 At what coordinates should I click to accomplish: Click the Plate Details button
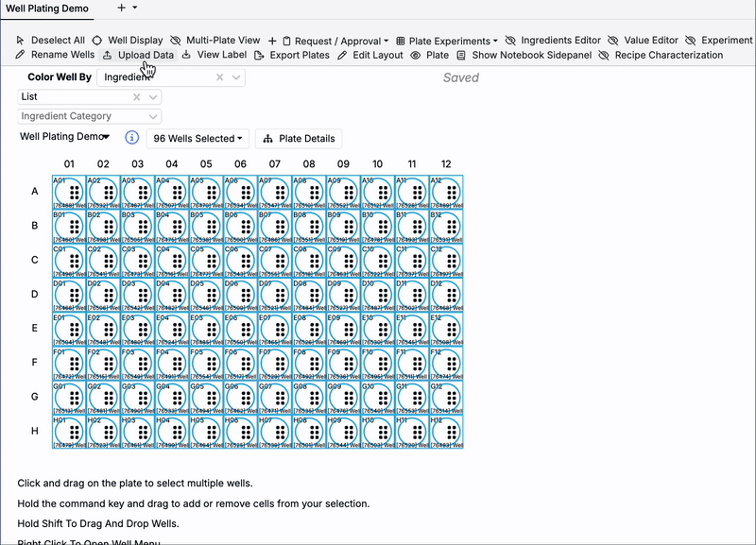point(299,138)
